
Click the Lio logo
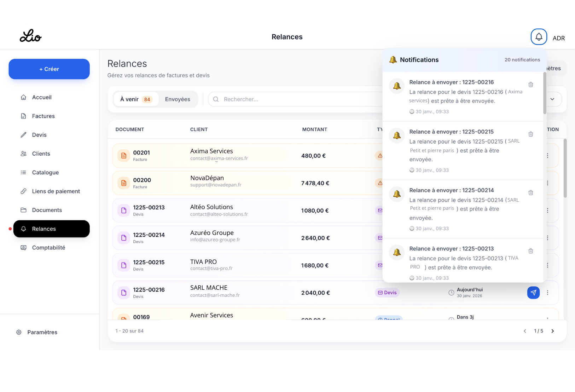point(30,36)
